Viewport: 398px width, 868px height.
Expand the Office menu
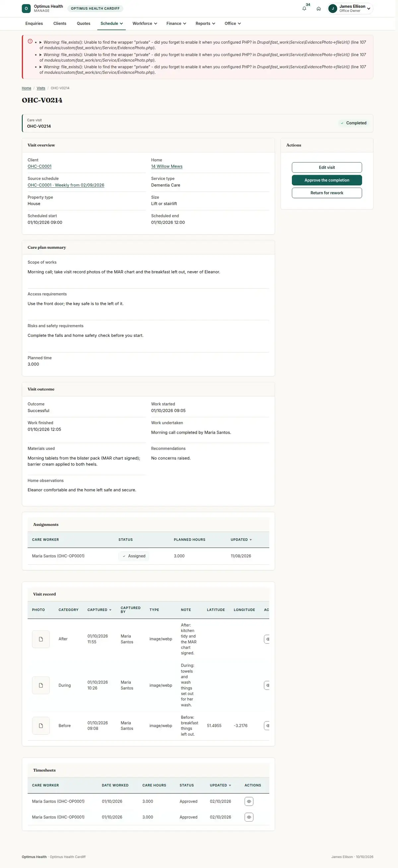tap(232, 24)
